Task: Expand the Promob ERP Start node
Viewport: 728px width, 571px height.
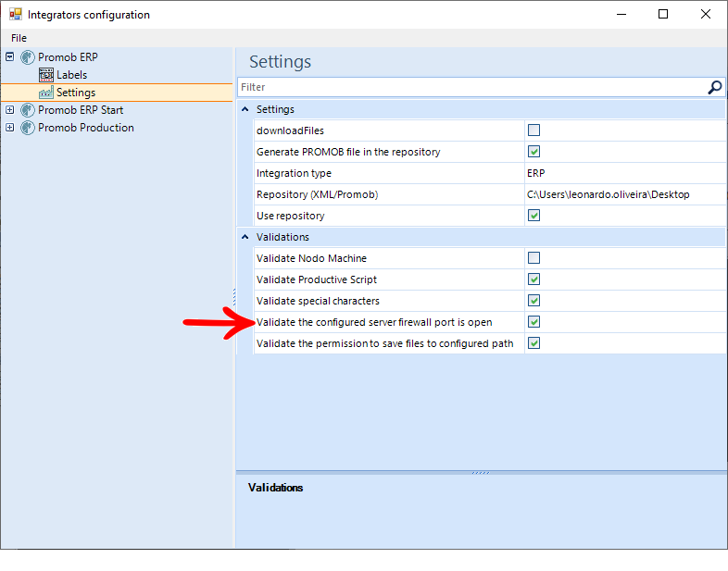Action: (x=10, y=110)
